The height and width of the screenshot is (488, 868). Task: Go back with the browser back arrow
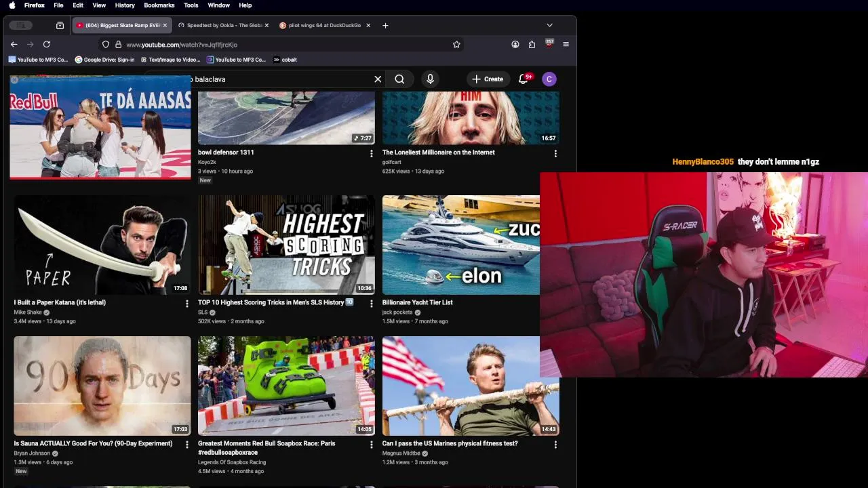point(14,44)
